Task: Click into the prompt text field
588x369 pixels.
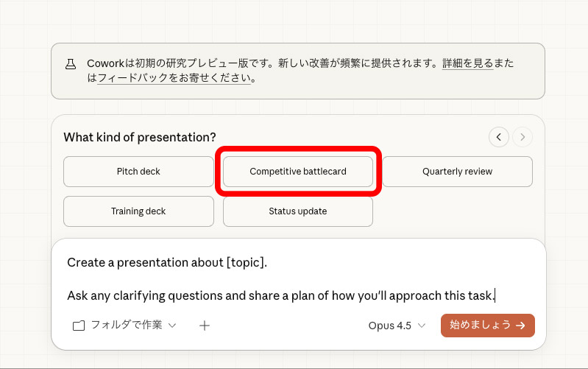Action: tap(294, 280)
